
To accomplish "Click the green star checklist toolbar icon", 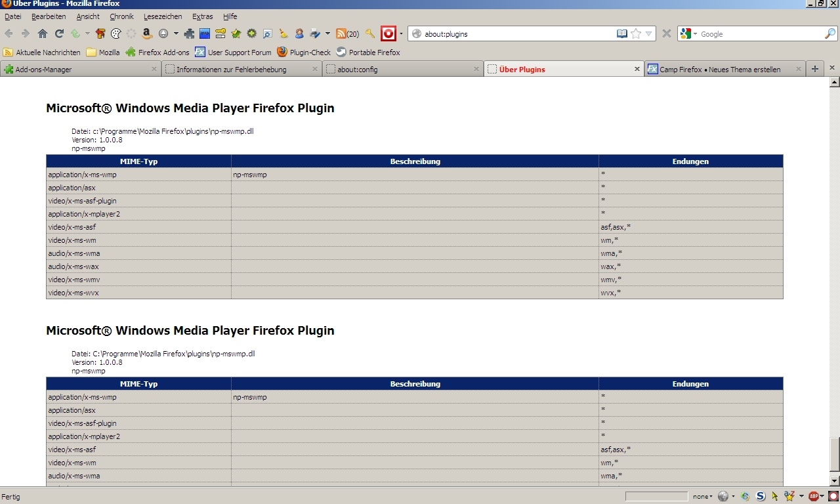I will pyautogui.click(x=236, y=33).
